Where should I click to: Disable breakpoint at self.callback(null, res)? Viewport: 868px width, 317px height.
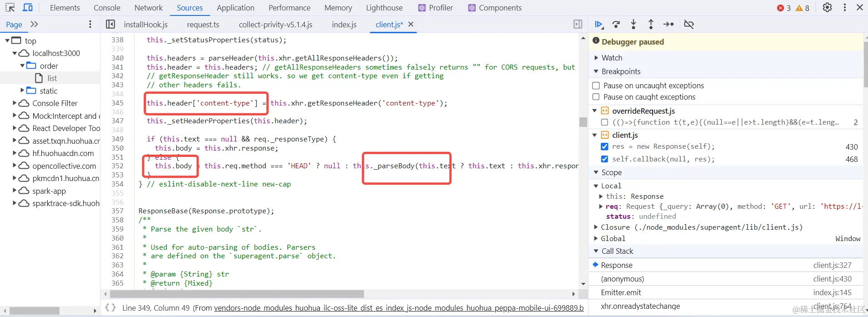pos(604,159)
